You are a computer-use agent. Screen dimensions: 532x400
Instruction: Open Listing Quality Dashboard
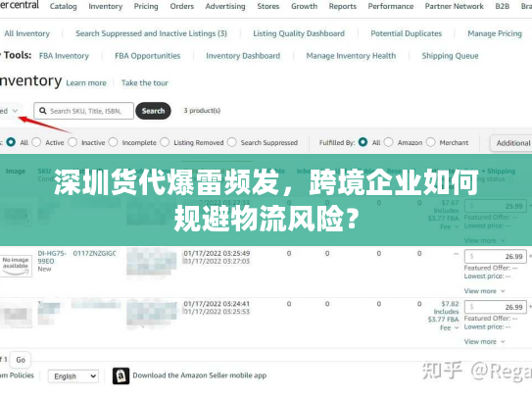pyautogui.click(x=299, y=33)
